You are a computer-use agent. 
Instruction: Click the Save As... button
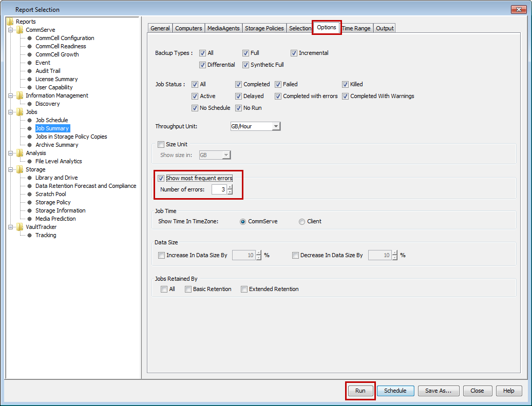tap(439, 391)
